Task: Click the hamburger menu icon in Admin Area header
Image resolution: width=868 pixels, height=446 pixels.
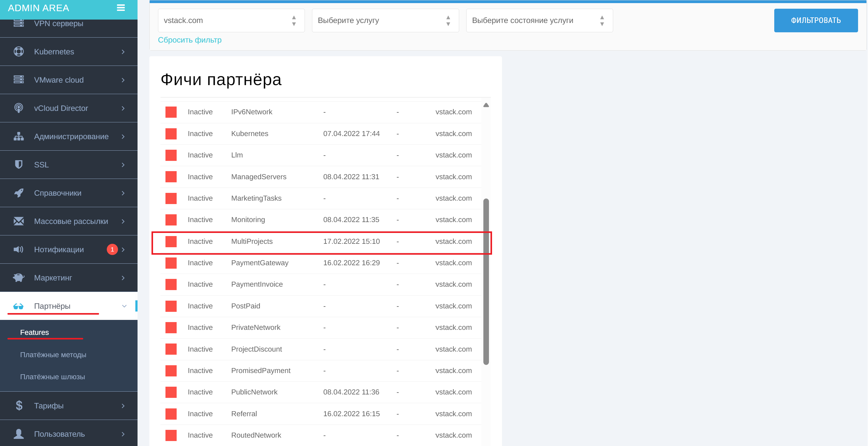Action: (x=121, y=8)
